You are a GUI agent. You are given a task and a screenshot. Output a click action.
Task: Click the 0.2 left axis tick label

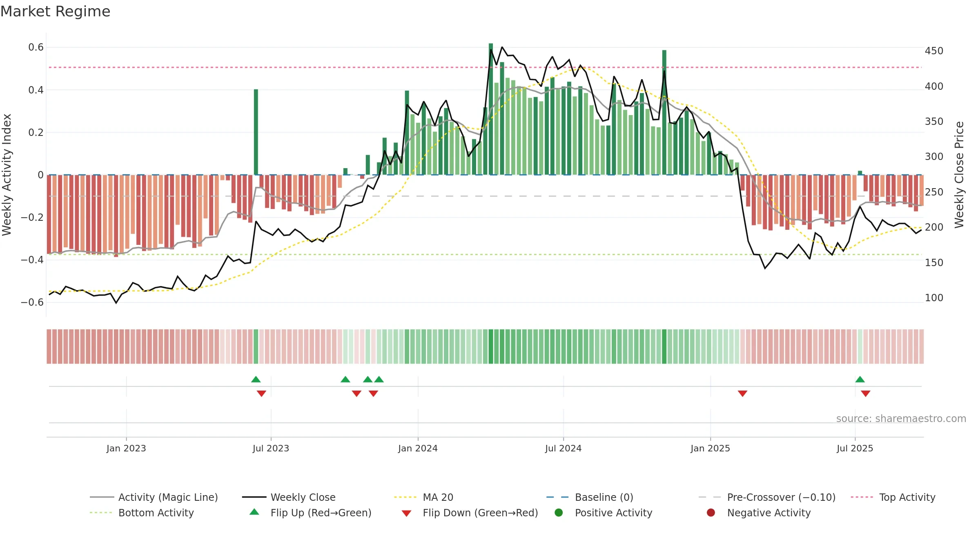click(x=36, y=132)
